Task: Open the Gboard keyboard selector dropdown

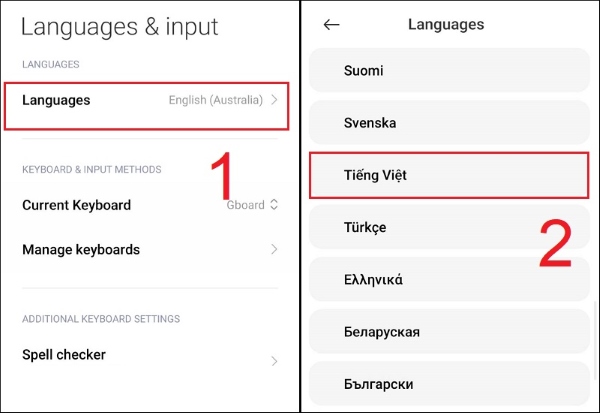Action: click(251, 205)
